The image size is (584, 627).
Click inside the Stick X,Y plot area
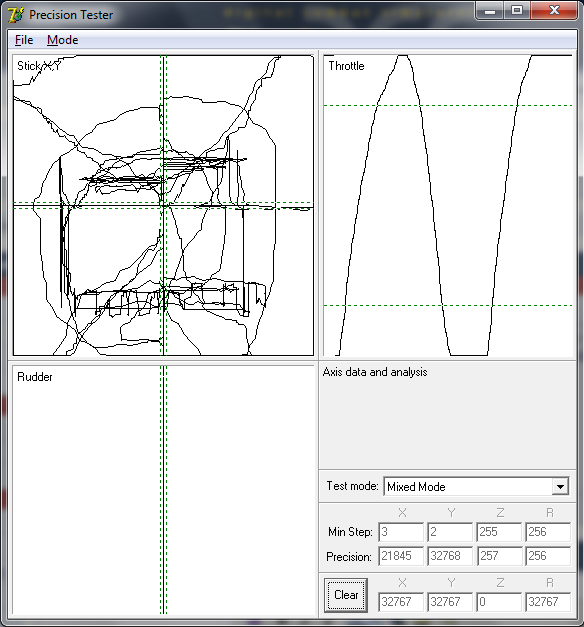[163, 205]
